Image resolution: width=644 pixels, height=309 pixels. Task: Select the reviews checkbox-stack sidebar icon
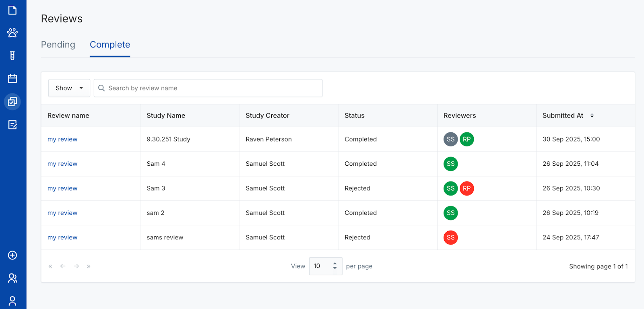[12, 102]
